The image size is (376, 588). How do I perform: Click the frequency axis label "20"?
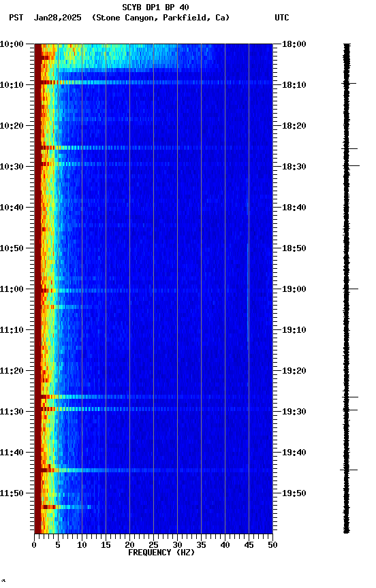pyautogui.click(x=129, y=545)
